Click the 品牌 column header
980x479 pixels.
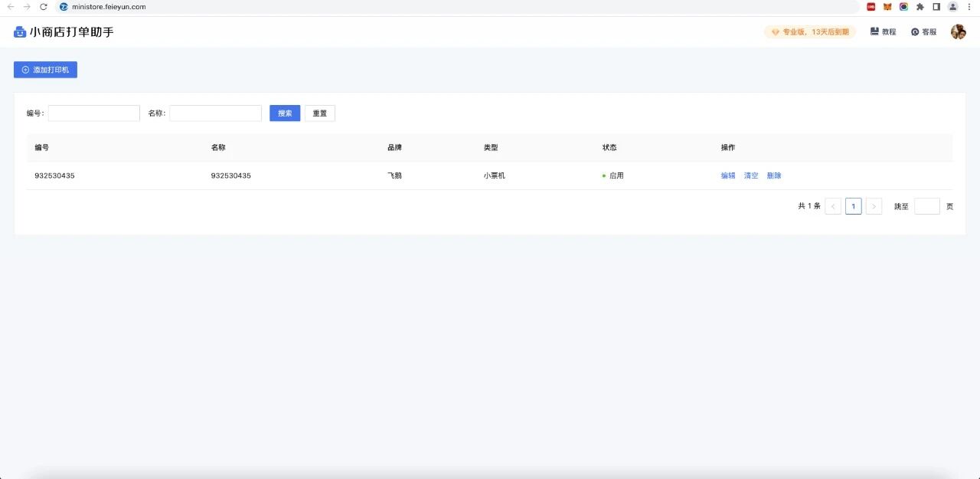coord(394,147)
